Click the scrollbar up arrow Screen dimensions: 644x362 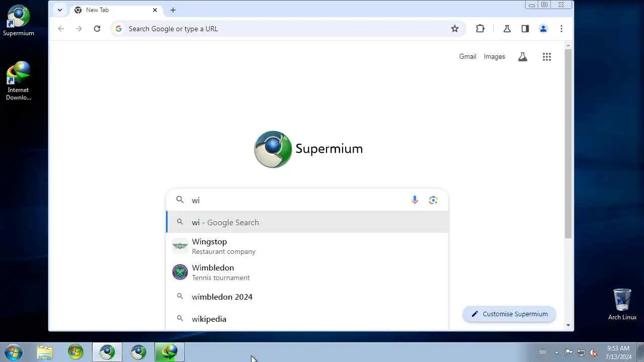568,46
